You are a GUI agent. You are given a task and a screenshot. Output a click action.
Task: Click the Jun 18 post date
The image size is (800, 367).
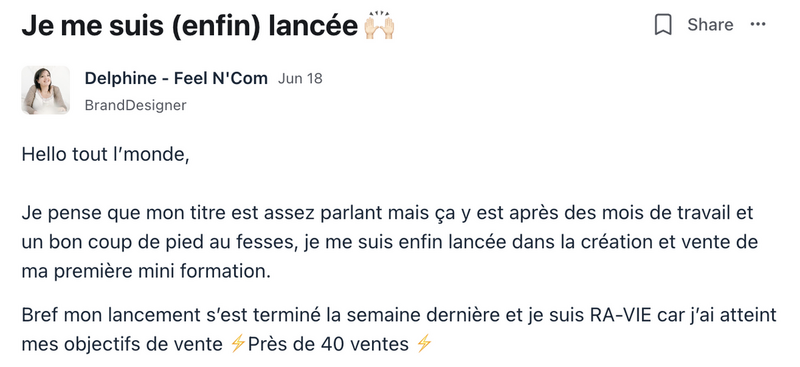pos(300,79)
